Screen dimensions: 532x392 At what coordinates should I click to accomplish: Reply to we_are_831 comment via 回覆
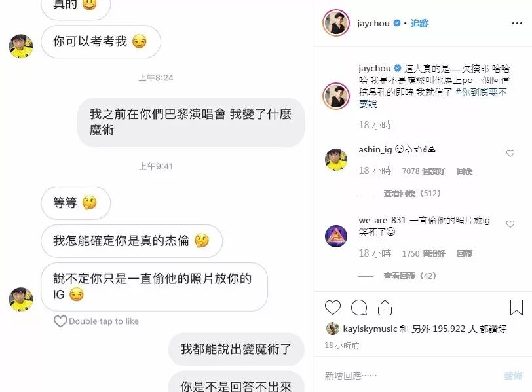(465, 254)
